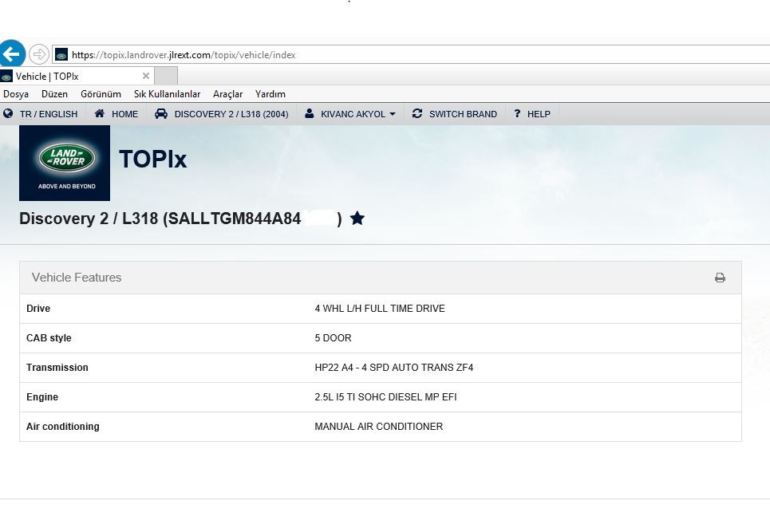Click the browser back arrow button

tap(12, 54)
